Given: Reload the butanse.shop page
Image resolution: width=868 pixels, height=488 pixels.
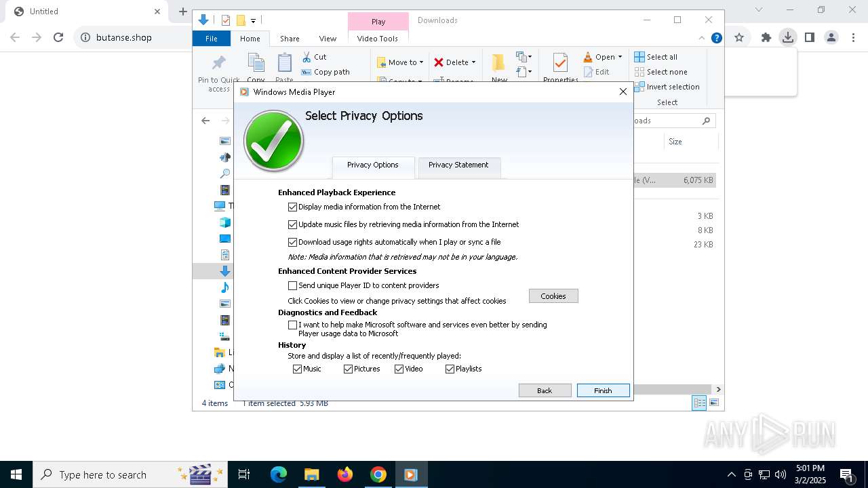Looking at the screenshot, I should pyautogui.click(x=58, y=37).
